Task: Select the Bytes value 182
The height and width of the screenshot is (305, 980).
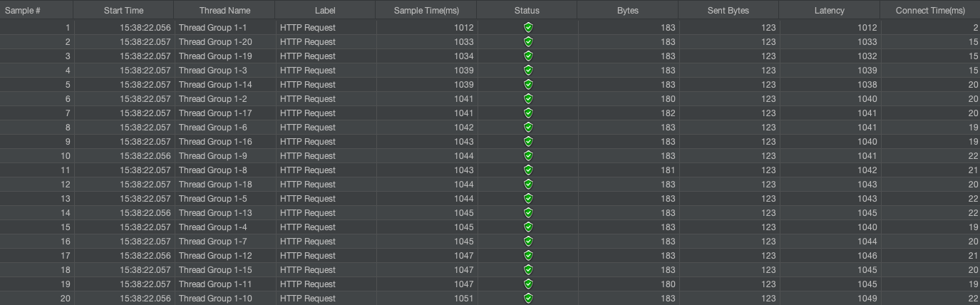Action: tap(668, 113)
